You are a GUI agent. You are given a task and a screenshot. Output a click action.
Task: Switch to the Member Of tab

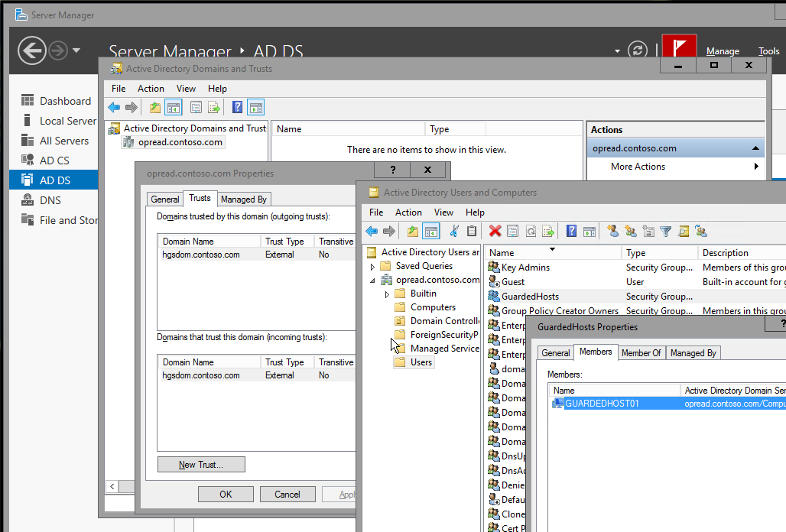point(640,352)
